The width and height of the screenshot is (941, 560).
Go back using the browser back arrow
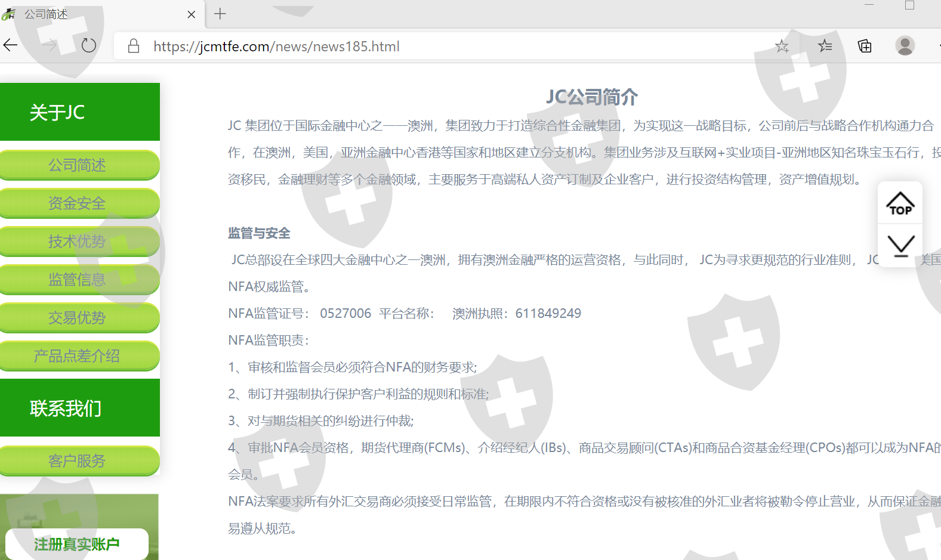10,45
